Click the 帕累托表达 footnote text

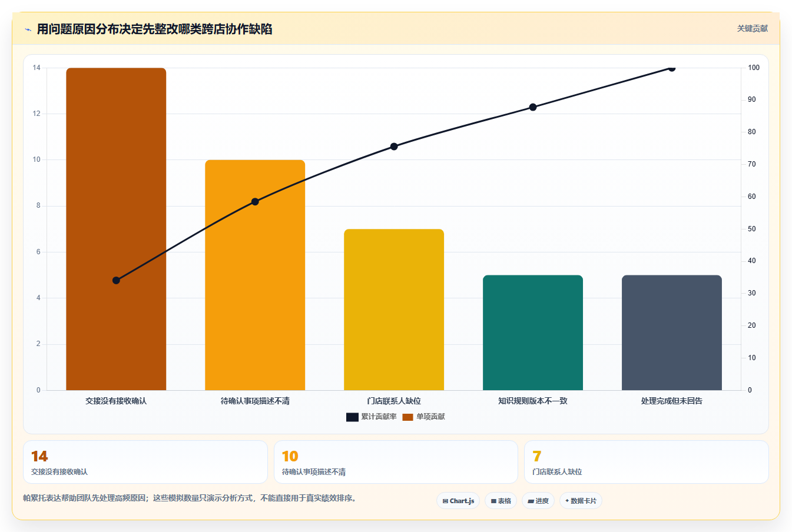190,498
